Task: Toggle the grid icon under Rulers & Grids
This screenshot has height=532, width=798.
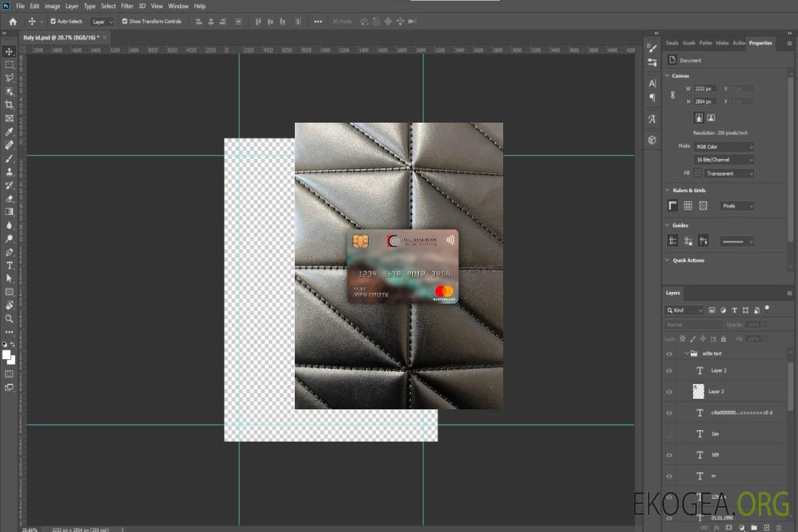Action: [x=688, y=206]
